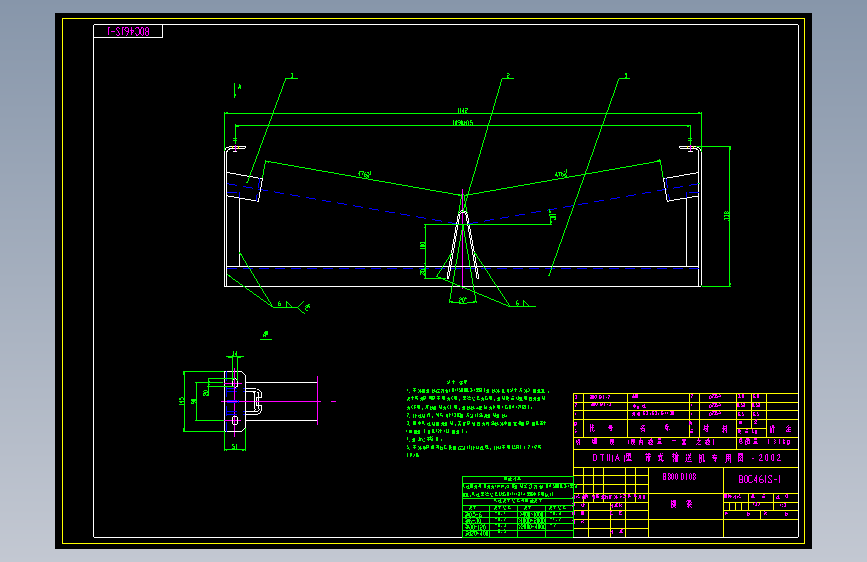Select the leftmost balloon callout number 1
The image size is (867, 562).
pyautogui.click(x=293, y=76)
